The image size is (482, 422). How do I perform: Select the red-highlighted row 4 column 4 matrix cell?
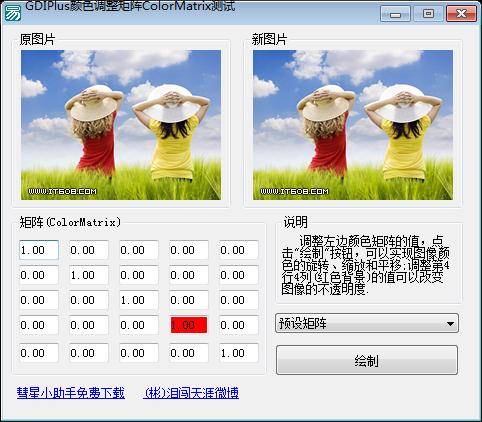(x=189, y=325)
